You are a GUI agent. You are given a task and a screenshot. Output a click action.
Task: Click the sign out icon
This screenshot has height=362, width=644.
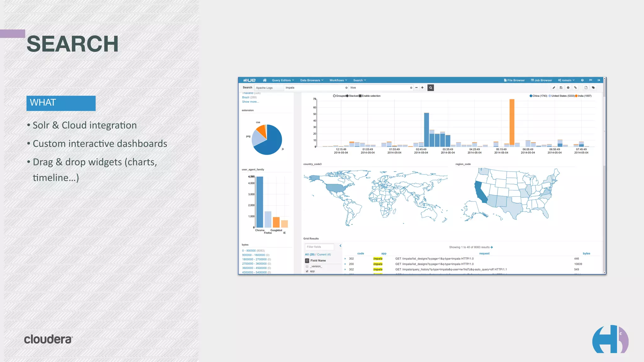[x=599, y=80]
